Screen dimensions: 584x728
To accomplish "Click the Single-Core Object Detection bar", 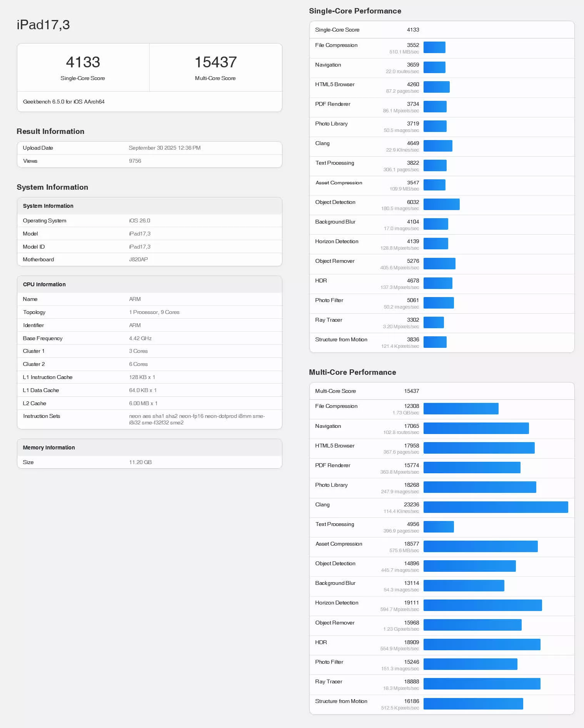I will pos(441,204).
